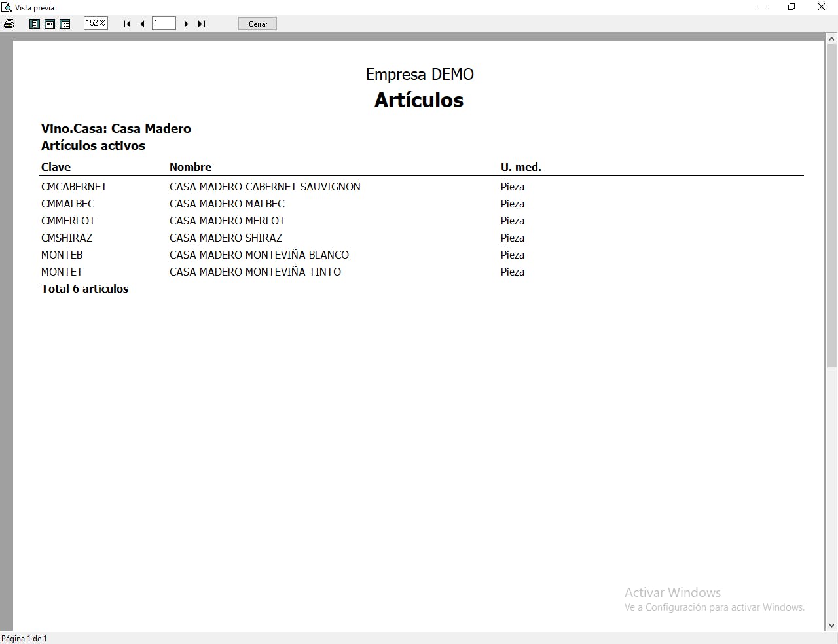Click the key 'CMCABERNET'
This screenshot has width=838, height=644.
pos(74,187)
